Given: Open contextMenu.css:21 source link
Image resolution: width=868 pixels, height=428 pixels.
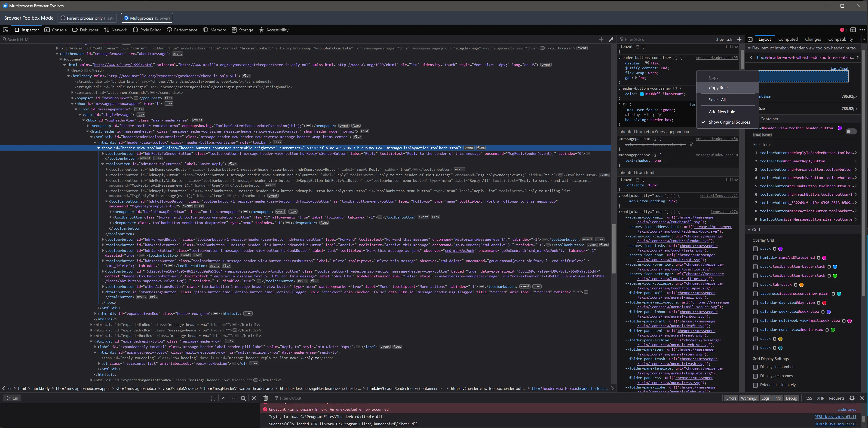Looking at the screenshot, I should [x=719, y=196].
